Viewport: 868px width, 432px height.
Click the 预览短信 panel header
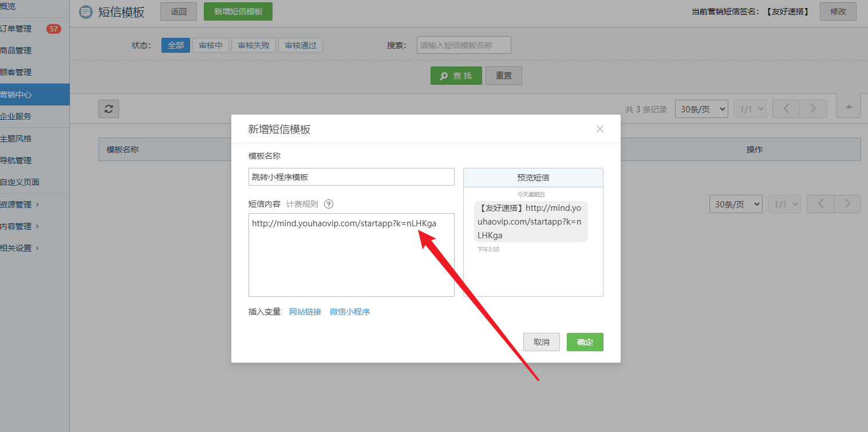point(533,178)
